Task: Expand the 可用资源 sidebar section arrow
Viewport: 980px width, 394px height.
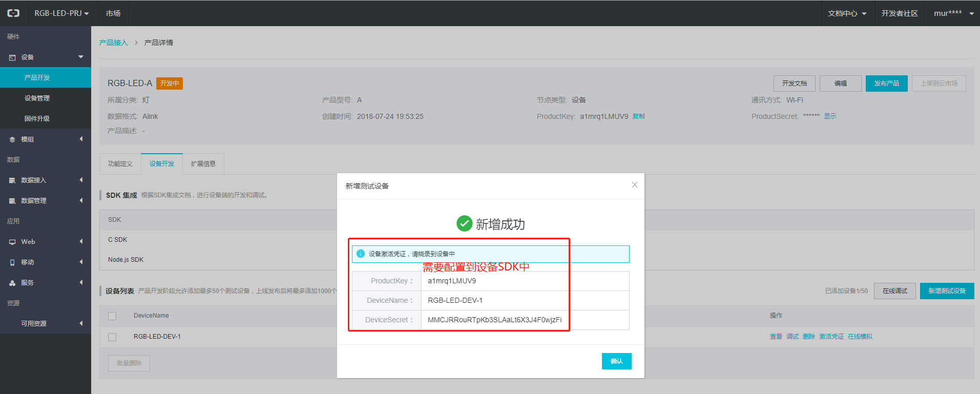Action: click(x=81, y=323)
